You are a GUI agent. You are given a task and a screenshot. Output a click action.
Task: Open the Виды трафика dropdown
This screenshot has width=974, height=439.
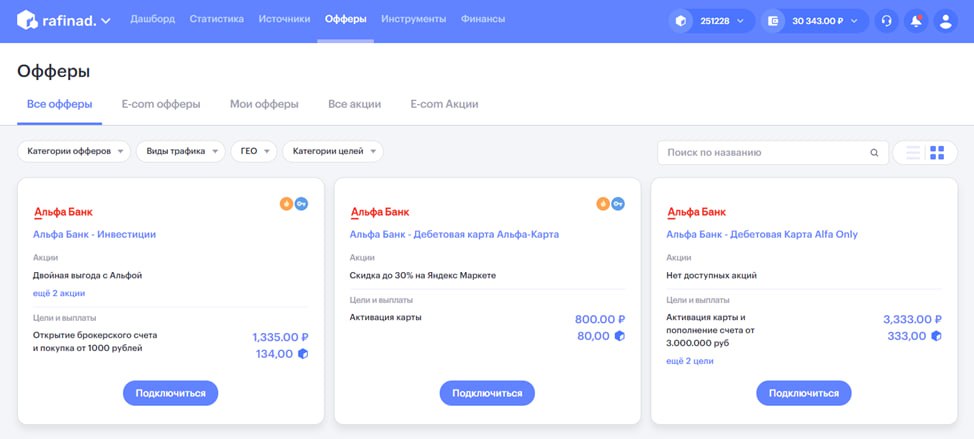pos(181,152)
